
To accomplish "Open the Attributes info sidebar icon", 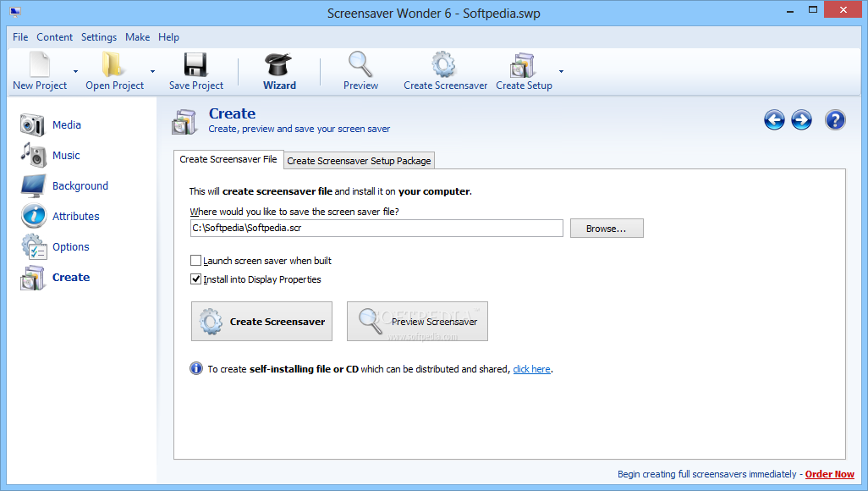I will click(x=34, y=216).
